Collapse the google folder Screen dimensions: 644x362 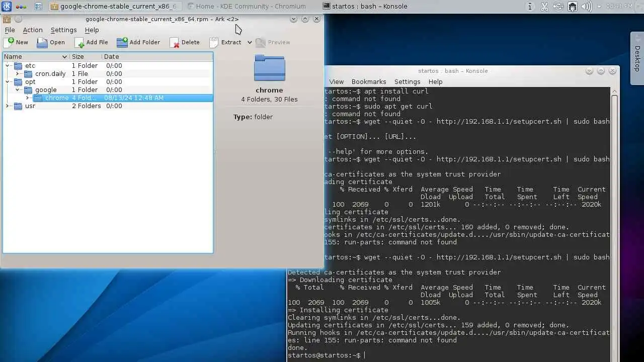click(x=18, y=90)
